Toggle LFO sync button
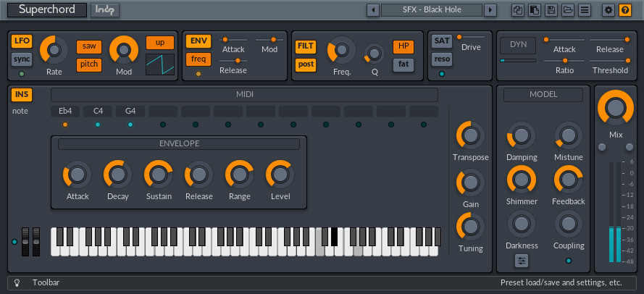The width and height of the screenshot is (644, 294). click(22, 59)
